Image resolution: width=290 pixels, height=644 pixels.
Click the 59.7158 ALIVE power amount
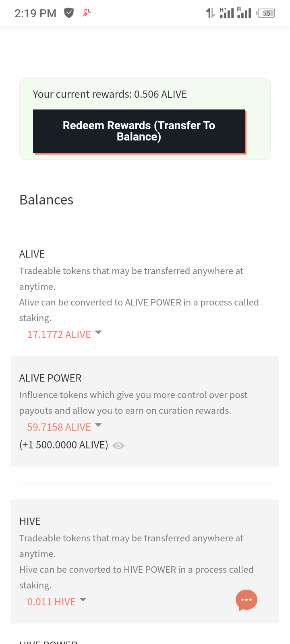pyautogui.click(x=59, y=427)
